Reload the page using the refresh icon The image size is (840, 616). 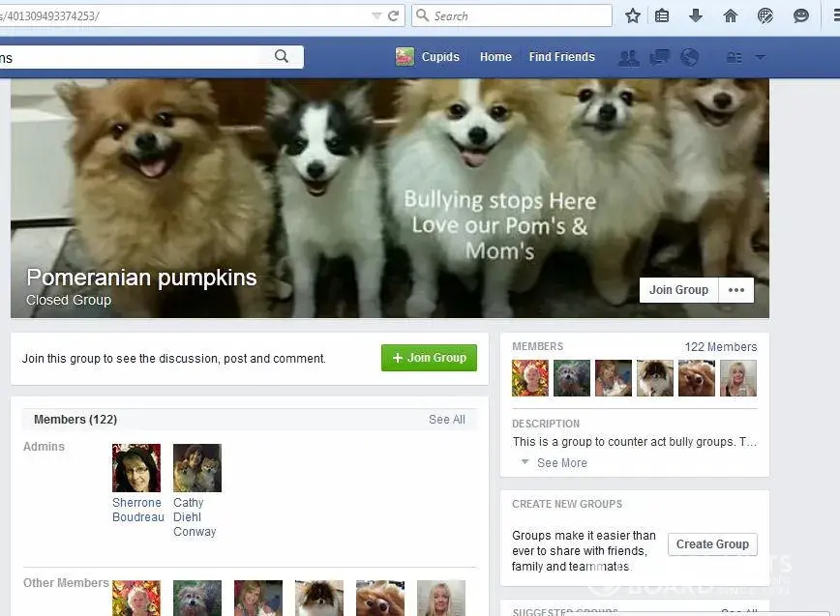[393, 15]
